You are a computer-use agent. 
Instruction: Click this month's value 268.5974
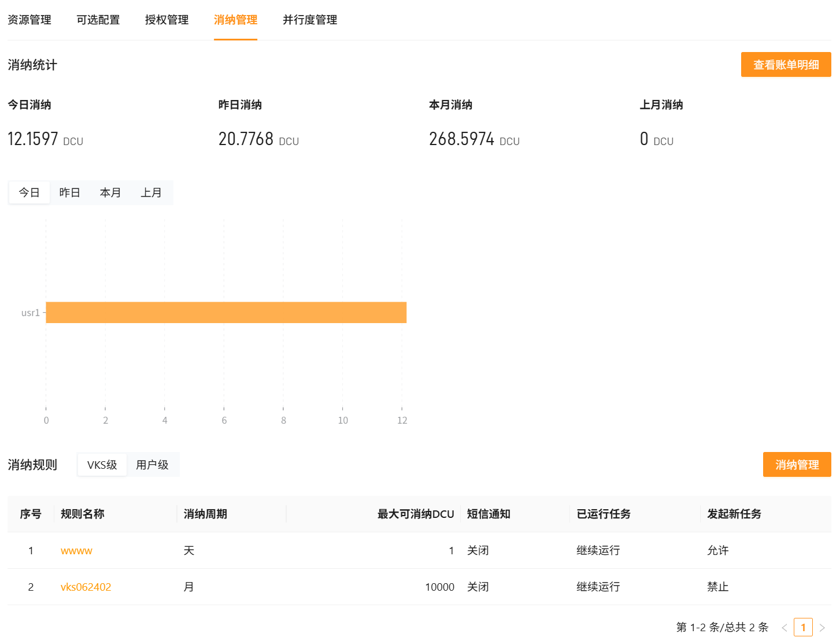[x=462, y=139]
